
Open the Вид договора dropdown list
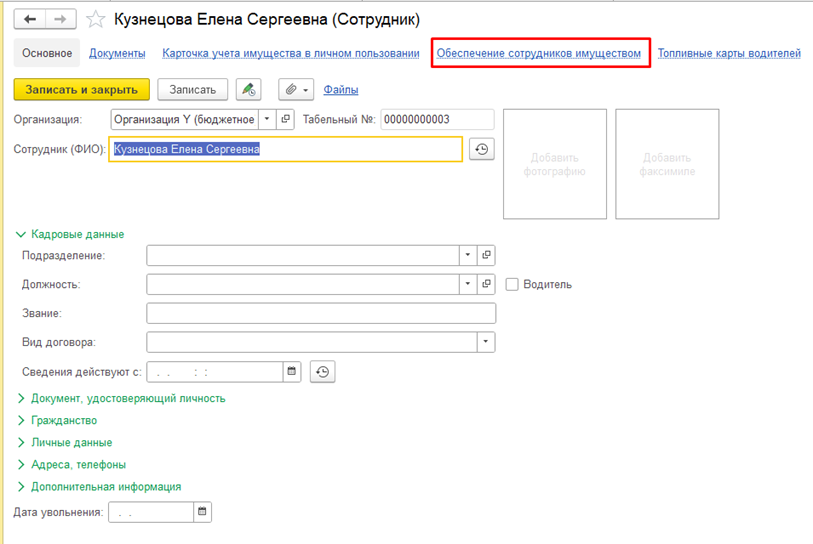pyautogui.click(x=486, y=342)
